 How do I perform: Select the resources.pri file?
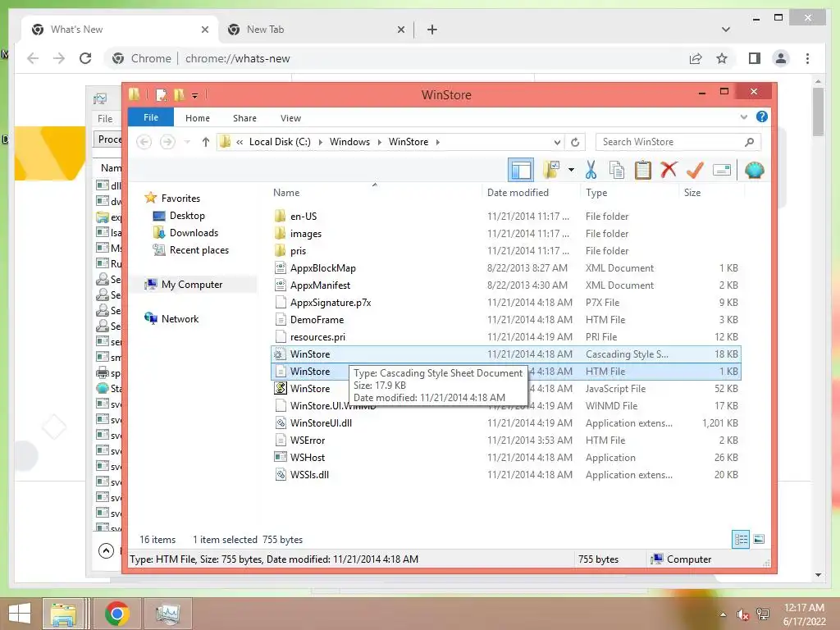coord(505,337)
